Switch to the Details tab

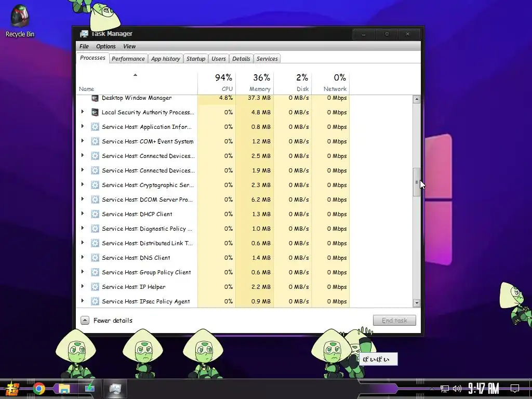pyautogui.click(x=241, y=59)
